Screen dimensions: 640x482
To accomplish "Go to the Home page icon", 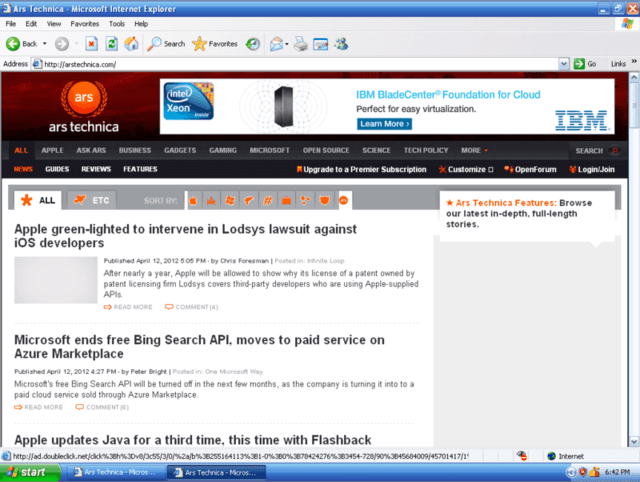I will click(131, 44).
